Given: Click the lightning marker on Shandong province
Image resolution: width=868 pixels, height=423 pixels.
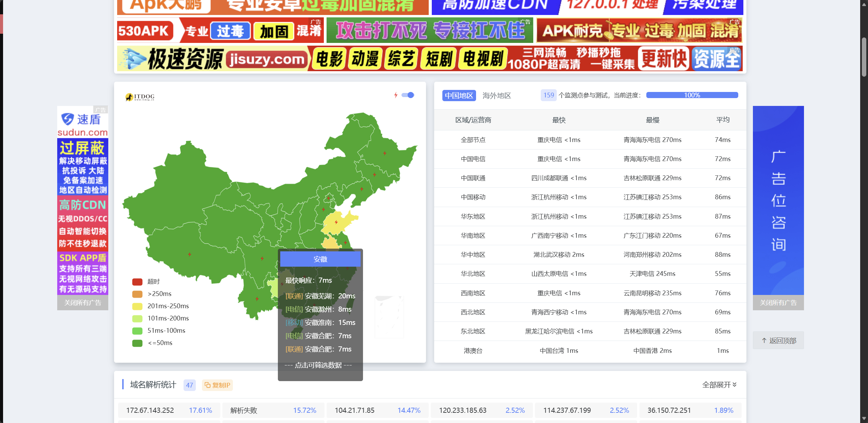Looking at the screenshot, I should [x=336, y=222].
